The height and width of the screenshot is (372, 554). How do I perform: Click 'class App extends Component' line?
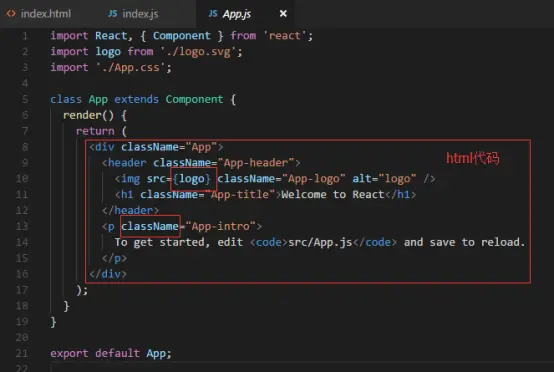(143, 100)
